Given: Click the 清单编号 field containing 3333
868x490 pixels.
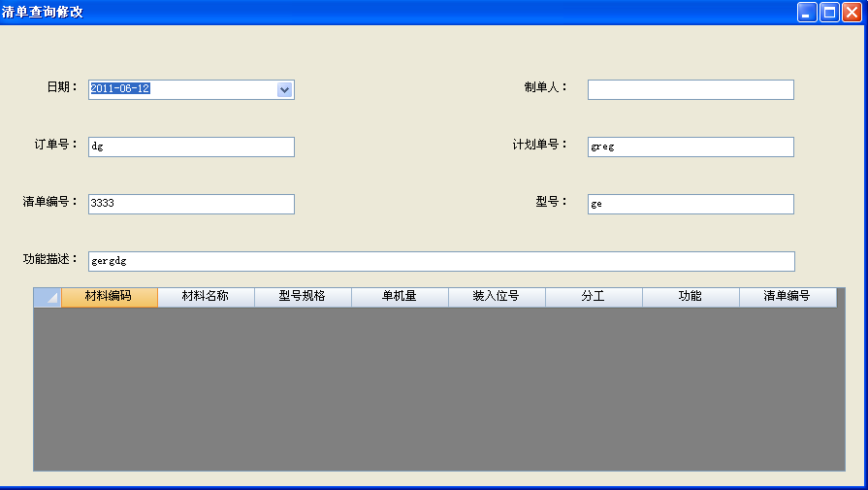Looking at the screenshot, I should point(191,204).
